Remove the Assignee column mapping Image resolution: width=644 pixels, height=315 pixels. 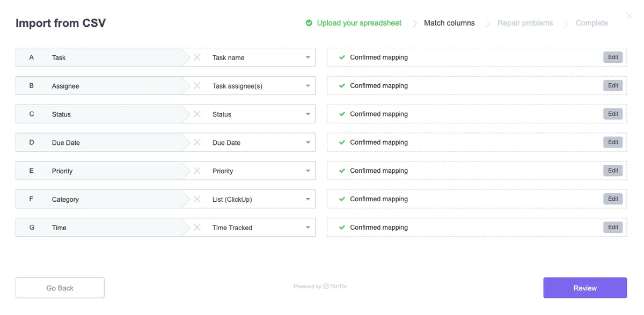pyautogui.click(x=196, y=85)
